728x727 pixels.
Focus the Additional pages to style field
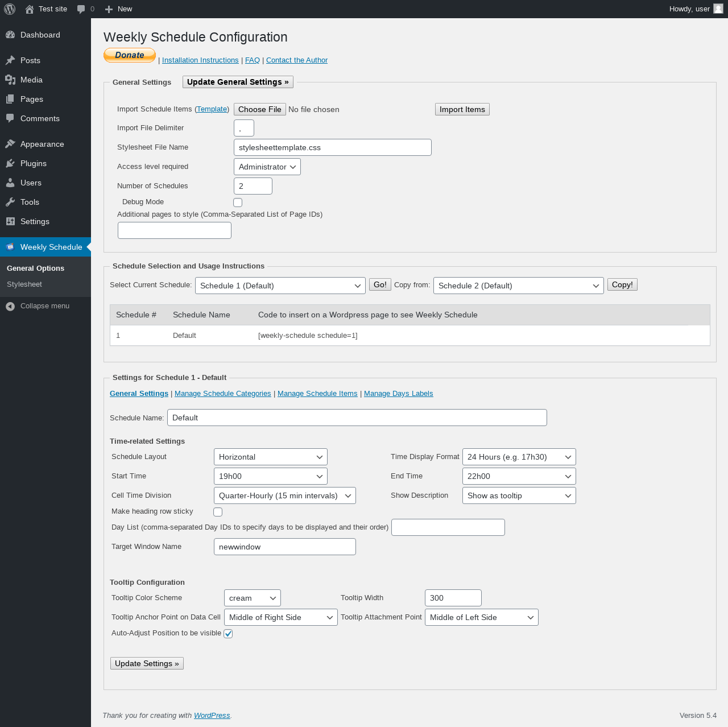(x=175, y=230)
